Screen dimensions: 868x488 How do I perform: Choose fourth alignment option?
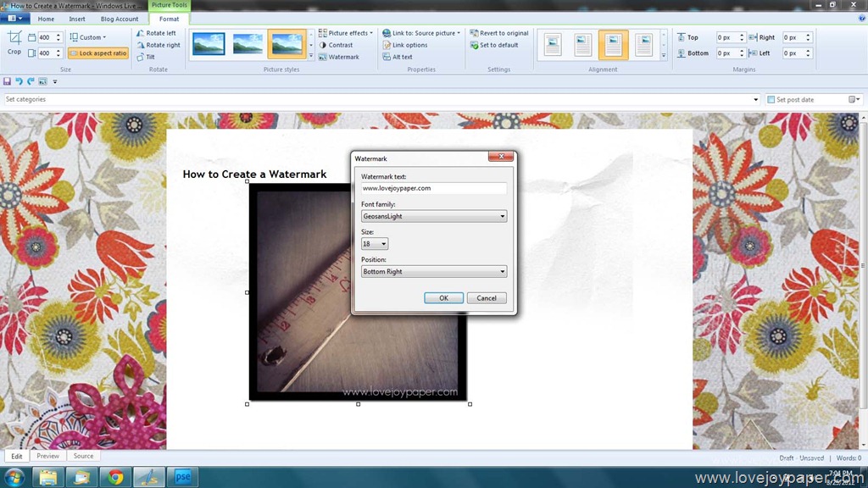pos(644,44)
